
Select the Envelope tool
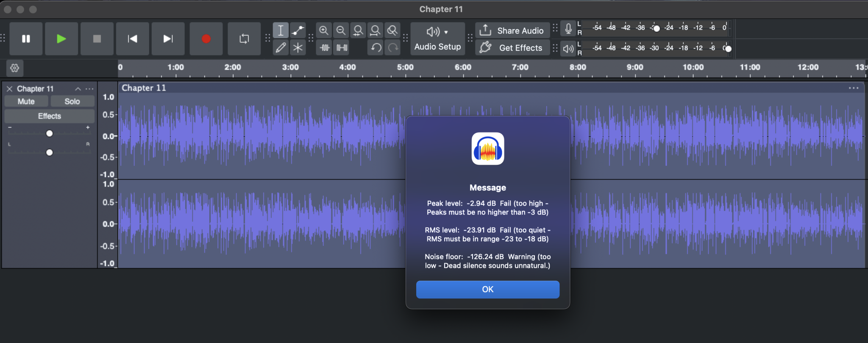click(x=298, y=31)
